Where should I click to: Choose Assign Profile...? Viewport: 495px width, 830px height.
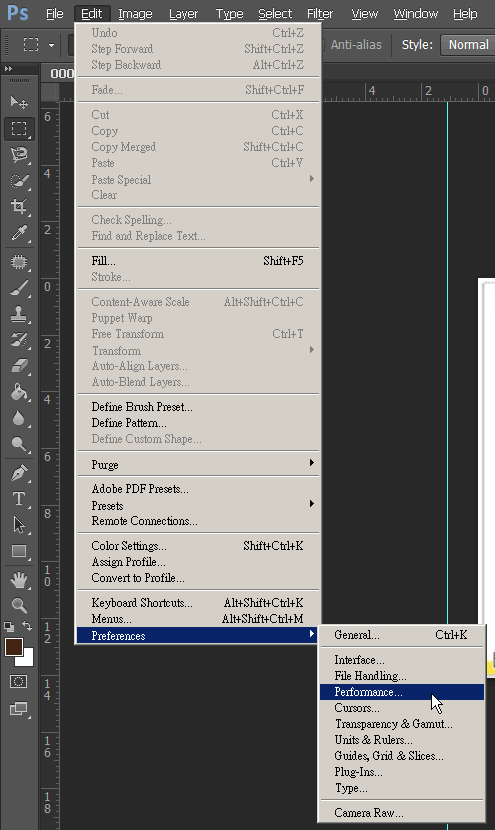click(x=199, y=562)
